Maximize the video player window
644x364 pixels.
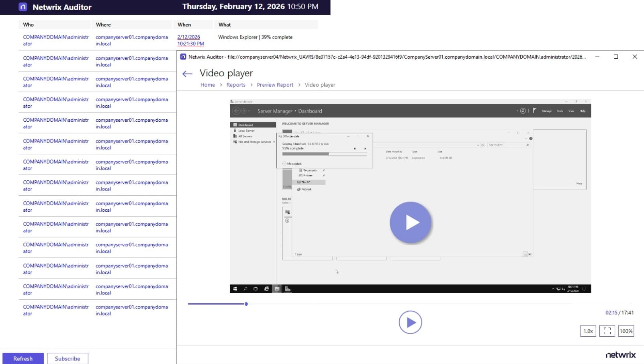click(x=616, y=57)
